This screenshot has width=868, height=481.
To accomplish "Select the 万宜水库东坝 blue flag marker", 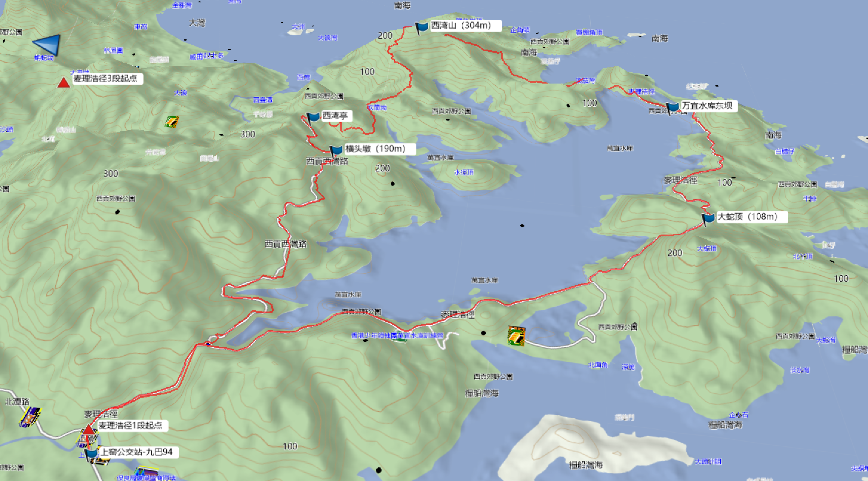I will point(673,108).
